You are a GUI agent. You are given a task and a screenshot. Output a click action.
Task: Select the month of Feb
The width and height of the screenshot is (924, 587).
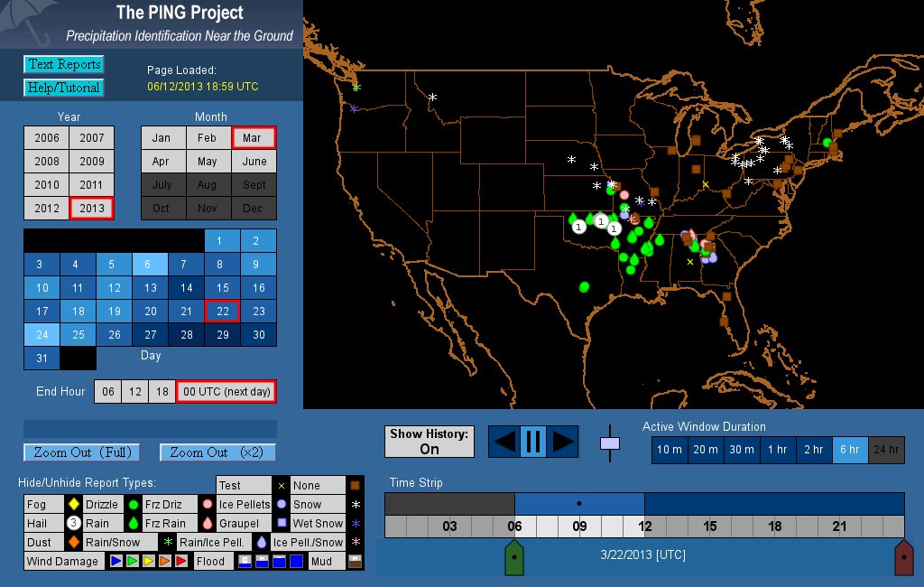point(208,138)
